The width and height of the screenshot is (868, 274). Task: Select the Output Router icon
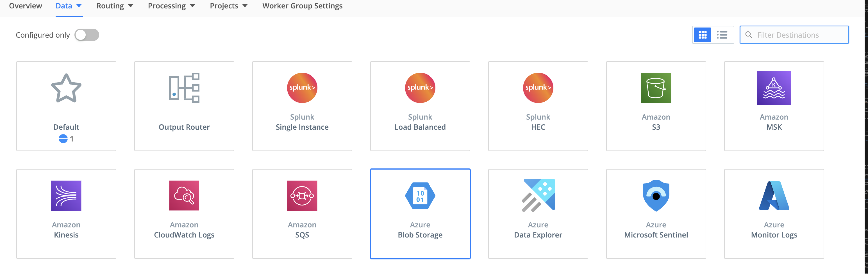(184, 88)
